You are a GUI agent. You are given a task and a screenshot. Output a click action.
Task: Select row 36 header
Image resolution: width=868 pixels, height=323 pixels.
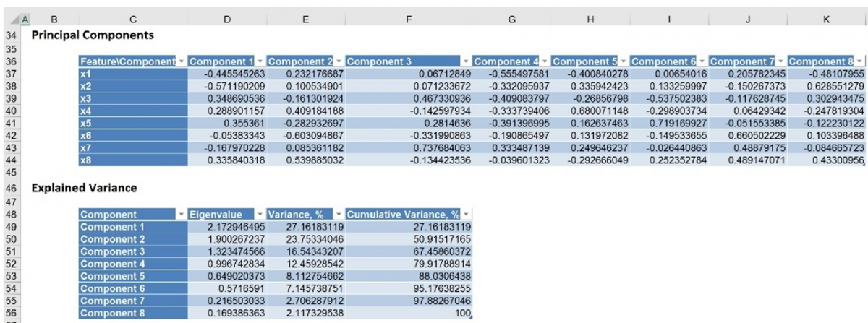[x=11, y=61]
